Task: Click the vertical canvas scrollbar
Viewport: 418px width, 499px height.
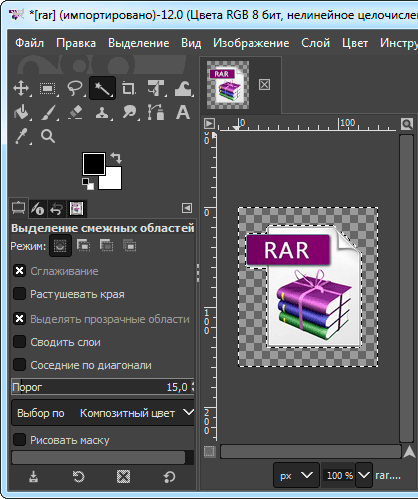Action: pyautogui.click(x=407, y=289)
